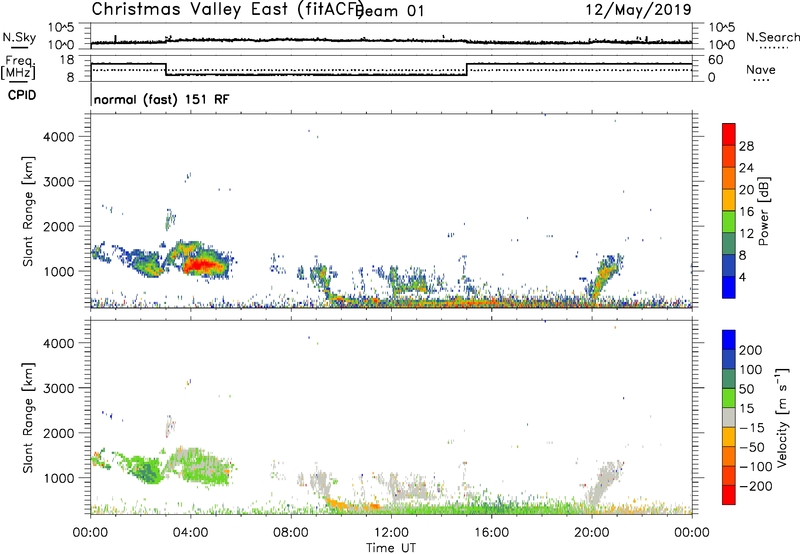Click '3000' on the velocity panel range axis

coord(59,388)
